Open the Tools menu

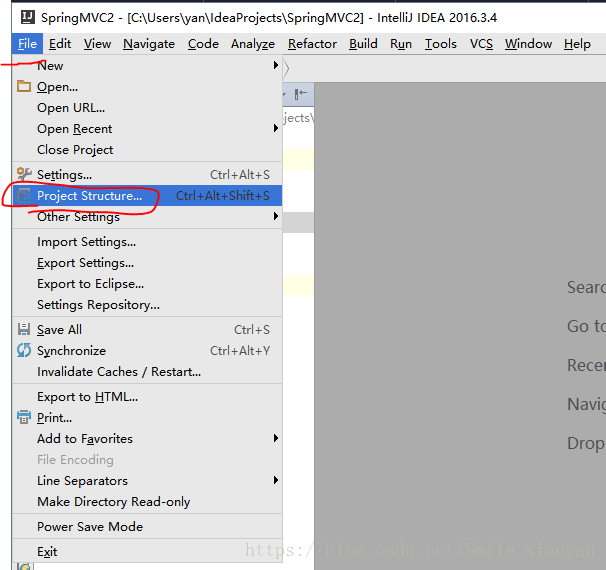(441, 44)
